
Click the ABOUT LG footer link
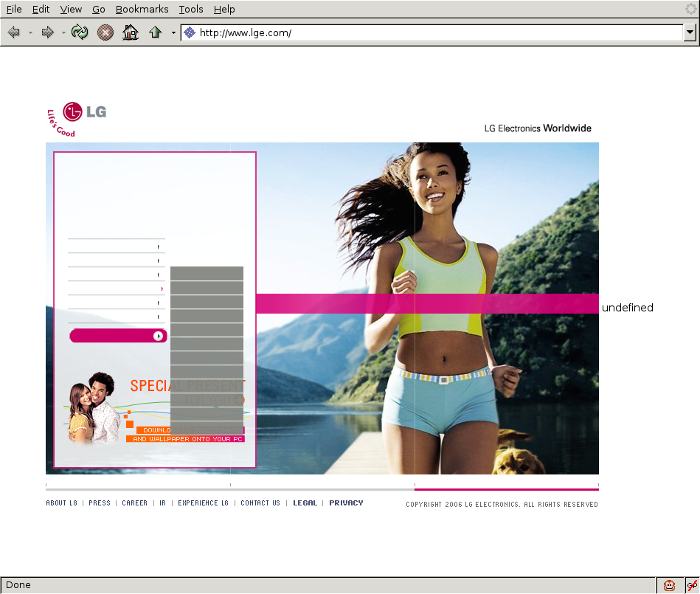pyautogui.click(x=61, y=503)
